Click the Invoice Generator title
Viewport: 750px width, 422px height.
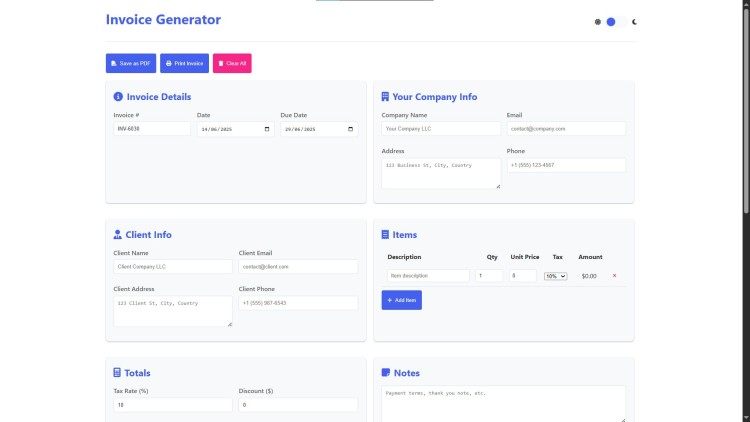click(x=163, y=20)
